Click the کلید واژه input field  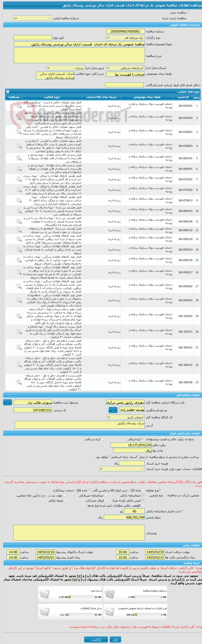coord(33,37)
